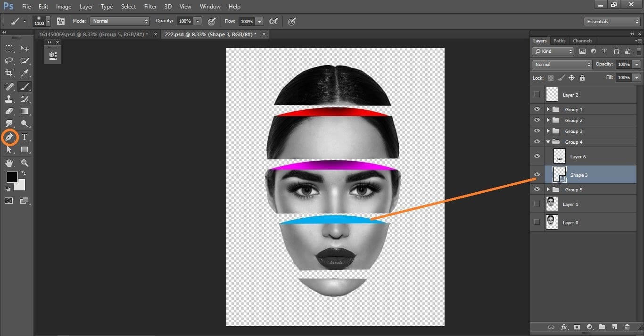This screenshot has width=644, height=336.
Task: Hide the Shape 3 layer visibility
Action: [x=537, y=174]
